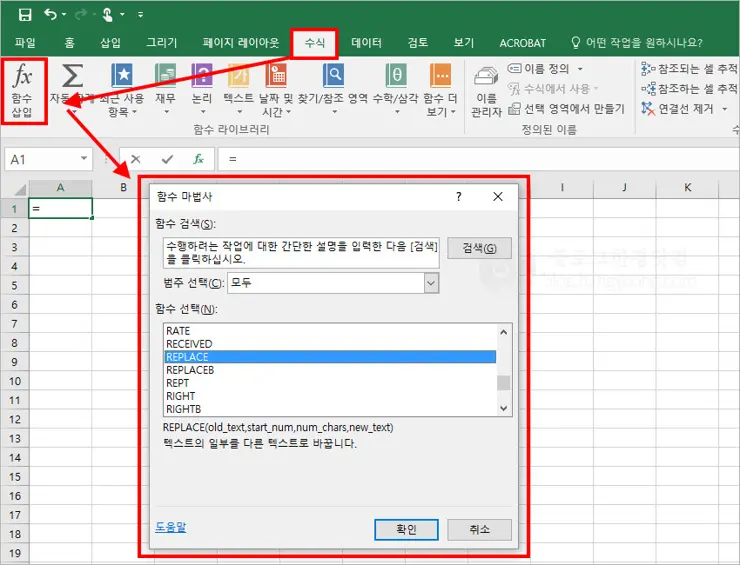Screen dimensions: 740x565
Task: Click function list scroll down arrow
Action: click(x=504, y=408)
